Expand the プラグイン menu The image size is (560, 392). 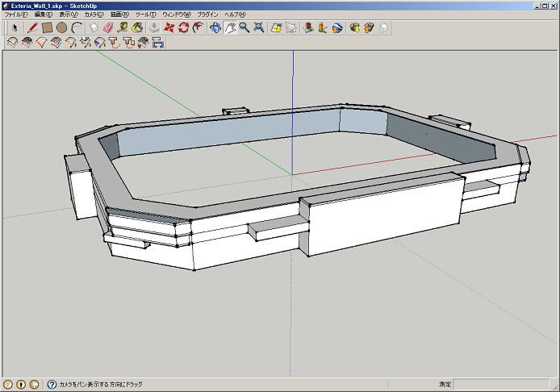tap(209, 15)
